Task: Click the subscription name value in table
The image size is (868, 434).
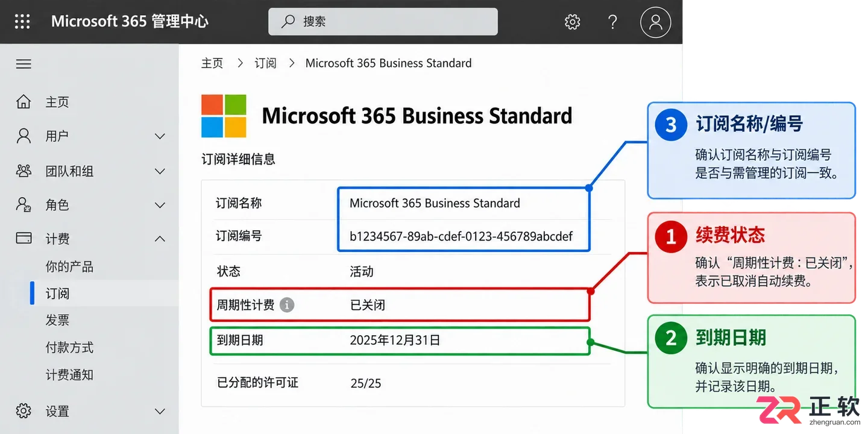Action: pos(435,203)
